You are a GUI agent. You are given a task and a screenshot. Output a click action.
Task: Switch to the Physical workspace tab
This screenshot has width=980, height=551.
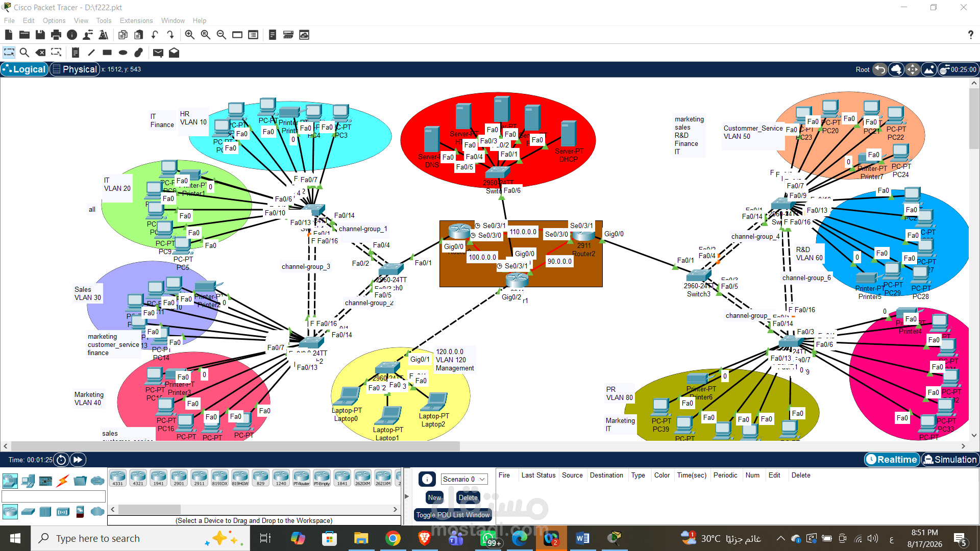(75, 69)
